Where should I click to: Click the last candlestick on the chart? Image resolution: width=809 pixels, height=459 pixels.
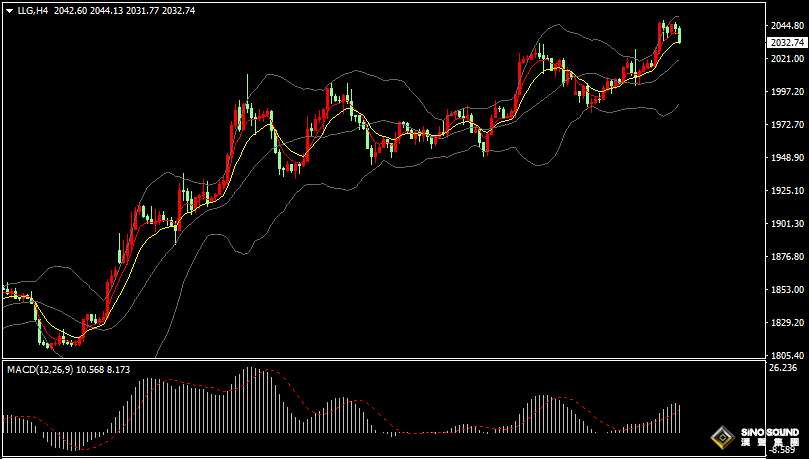point(680,35)
